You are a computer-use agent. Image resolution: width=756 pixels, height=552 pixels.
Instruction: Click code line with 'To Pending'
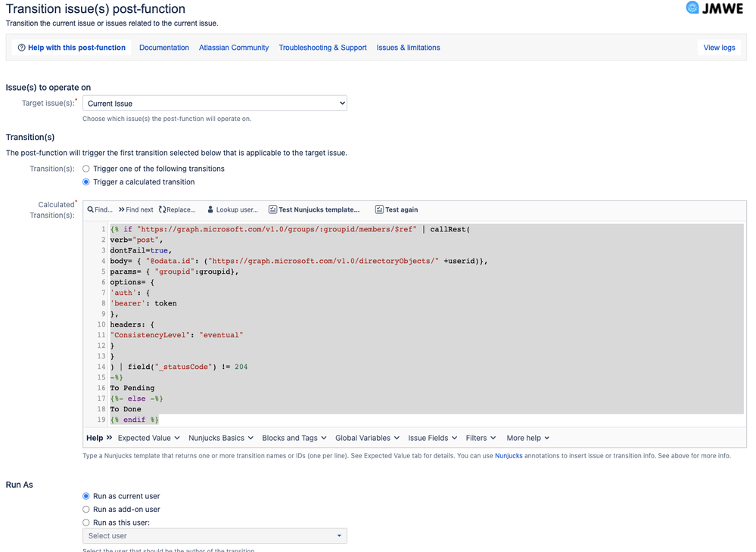(x=132, y=388)
